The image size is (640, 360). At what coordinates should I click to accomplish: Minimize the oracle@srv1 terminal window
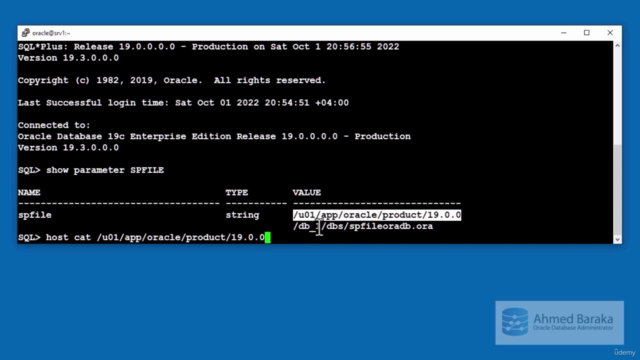click(x=564, y=33)
